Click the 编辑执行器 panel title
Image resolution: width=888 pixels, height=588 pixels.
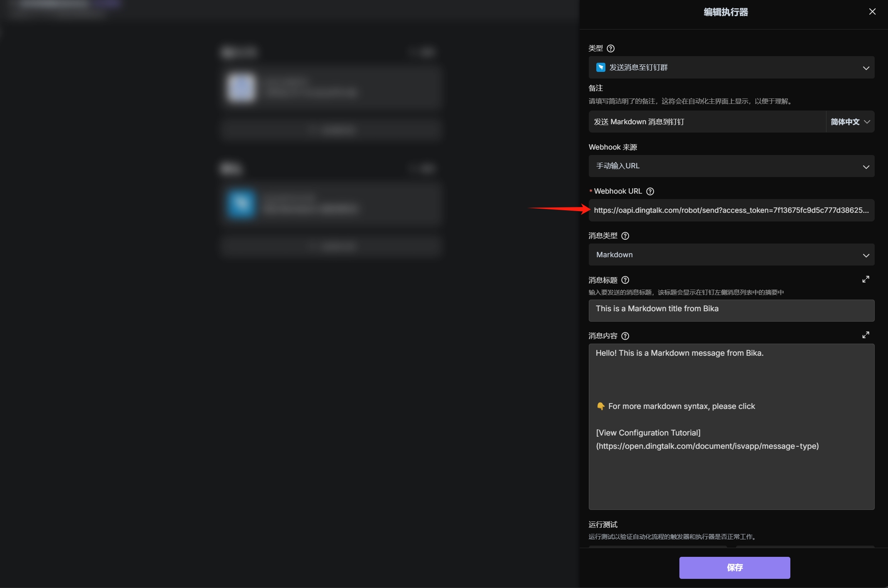[x=726, y=12]
